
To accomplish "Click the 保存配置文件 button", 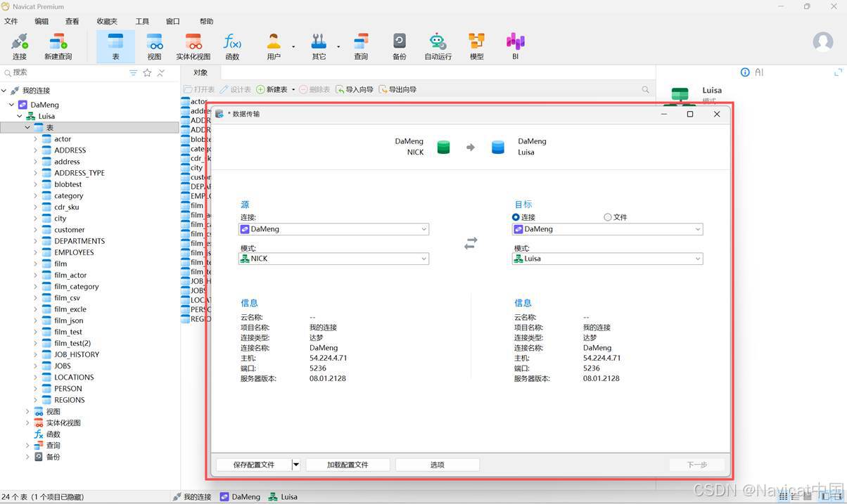I will click(254, 465).
